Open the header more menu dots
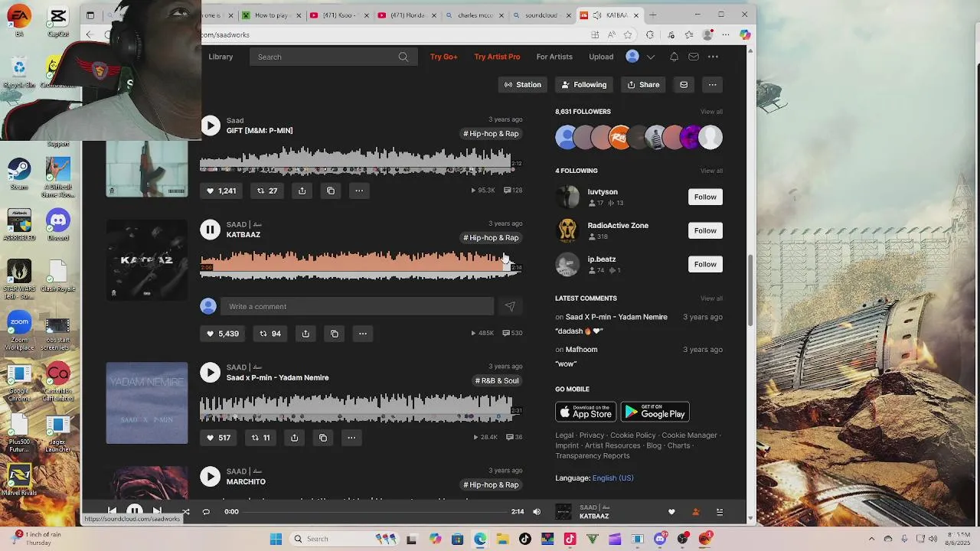Image resolution: width=980 pixels, height=551 pixels. [x=713, y=57]
